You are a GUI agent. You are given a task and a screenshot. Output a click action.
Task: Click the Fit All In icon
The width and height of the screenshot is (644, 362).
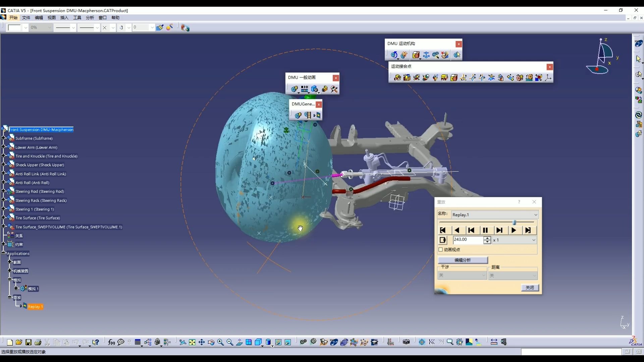[x=192, y=342]
